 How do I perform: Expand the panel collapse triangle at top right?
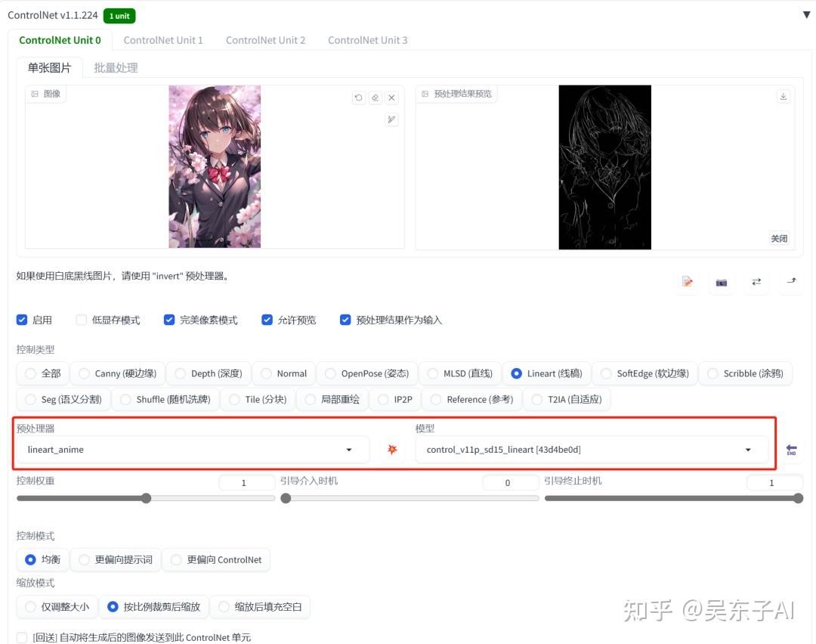(805, 13)
